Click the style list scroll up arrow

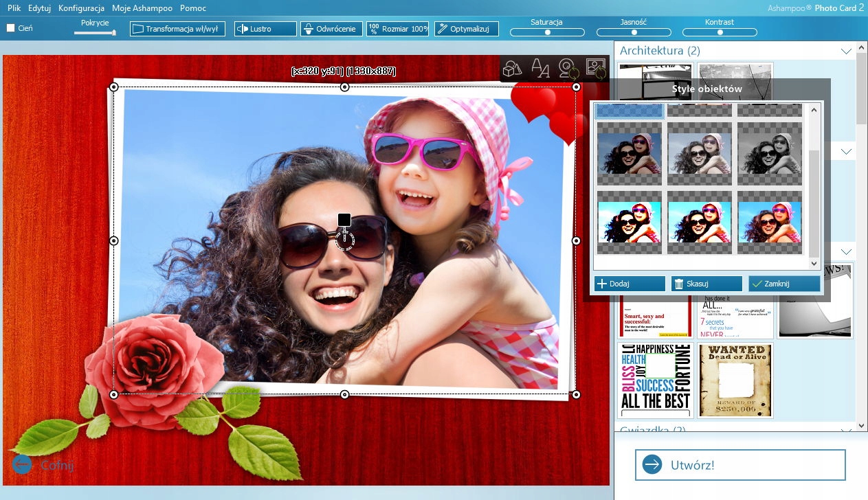tap(814, 109)
